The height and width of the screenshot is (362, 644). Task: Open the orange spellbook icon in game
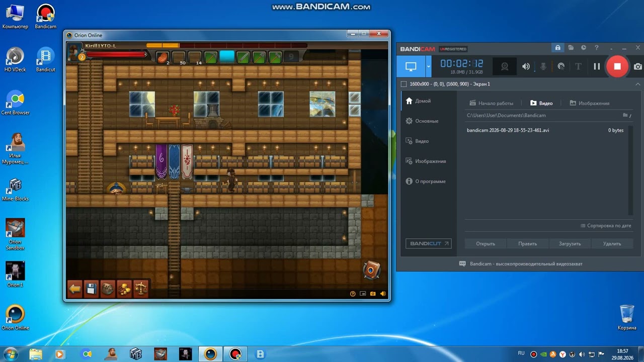(372, 270)
